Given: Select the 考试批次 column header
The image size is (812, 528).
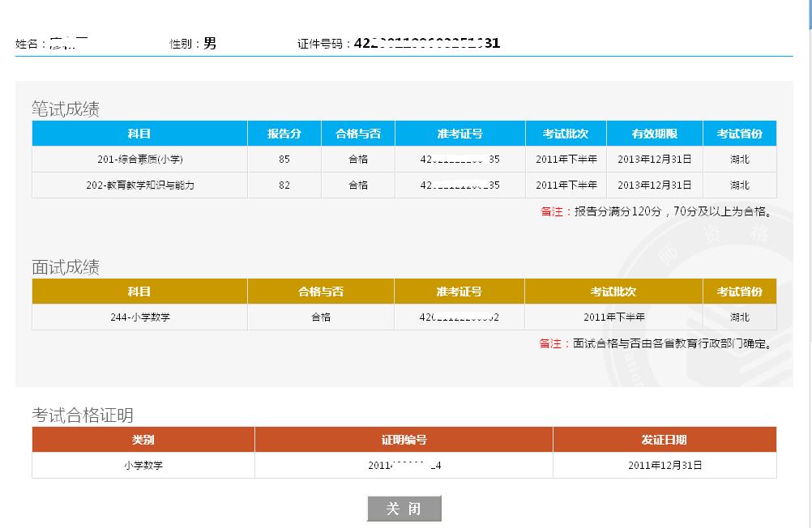Looking at the screenshot, I should tap(565, 133).
